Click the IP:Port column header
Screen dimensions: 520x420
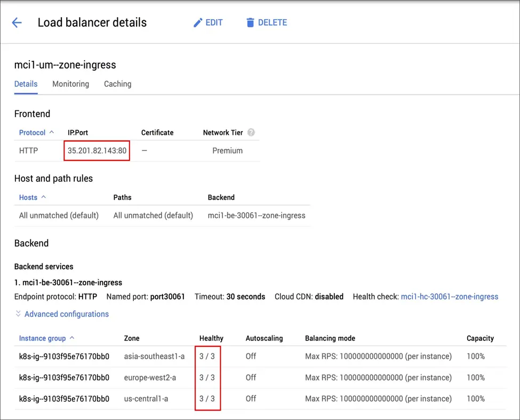click(x=78, y=133)
